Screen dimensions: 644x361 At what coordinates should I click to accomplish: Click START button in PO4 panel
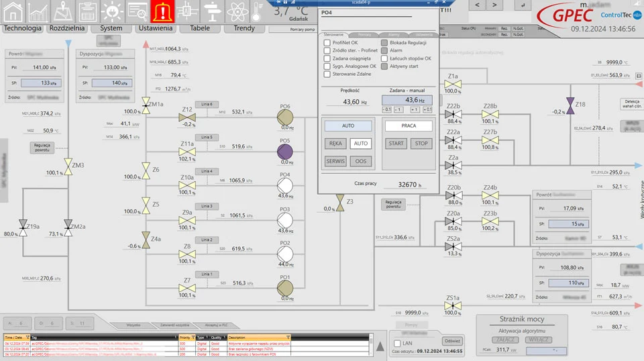point(396,144)
